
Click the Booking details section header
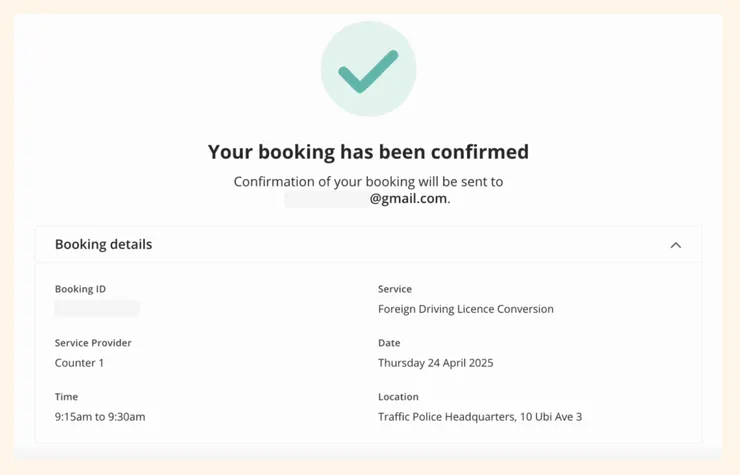104,244
